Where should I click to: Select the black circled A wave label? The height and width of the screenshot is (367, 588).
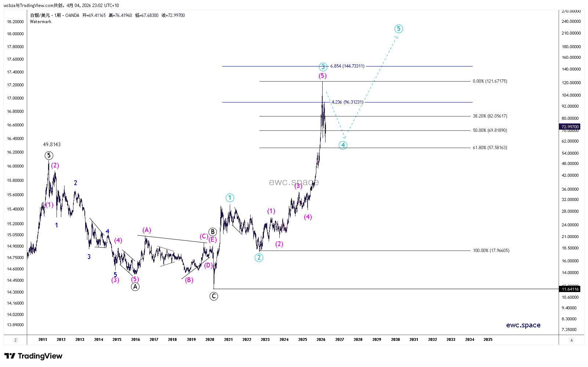click(135, 287)
